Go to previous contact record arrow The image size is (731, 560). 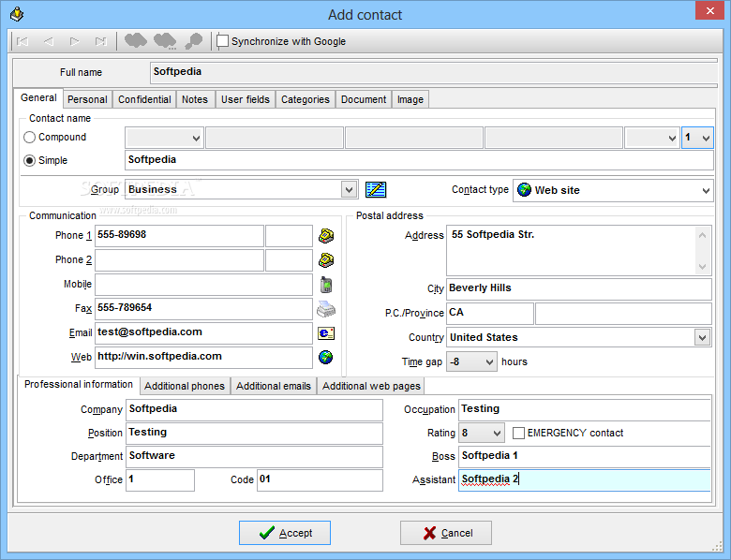coord(48,41)
